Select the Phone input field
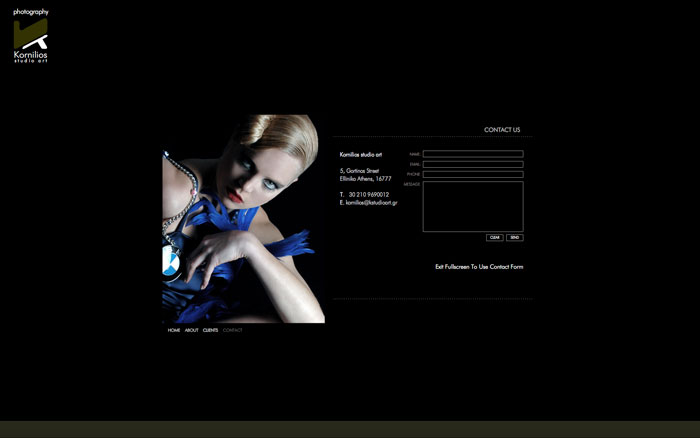The width and height of the screenshot is (700, 438). point(472,174)
